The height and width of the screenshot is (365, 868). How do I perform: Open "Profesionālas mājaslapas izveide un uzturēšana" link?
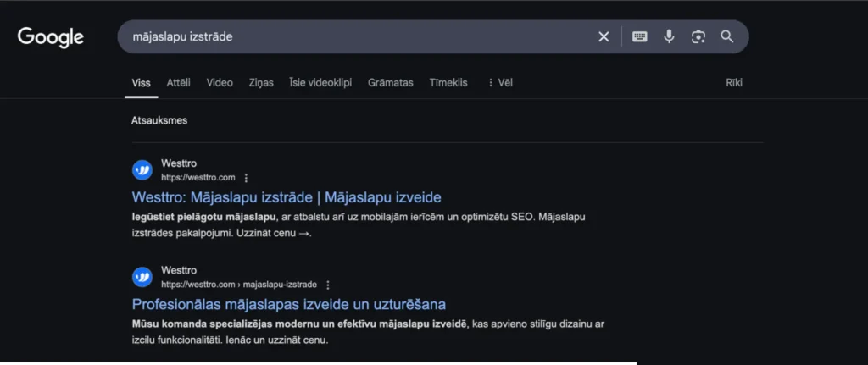point(289,304)
